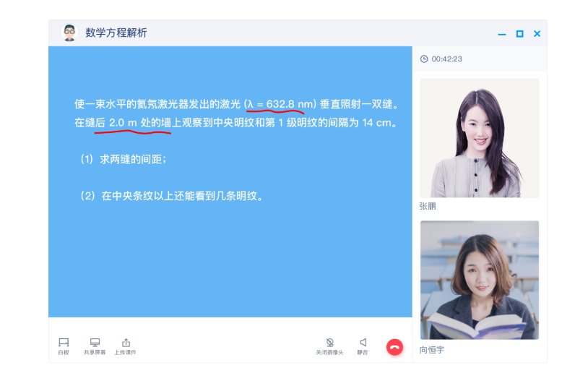Image resolution: width=588 pixels, height=386 pixels.
Task: Click the 张鹏 name label
Action: click(428, 206)
